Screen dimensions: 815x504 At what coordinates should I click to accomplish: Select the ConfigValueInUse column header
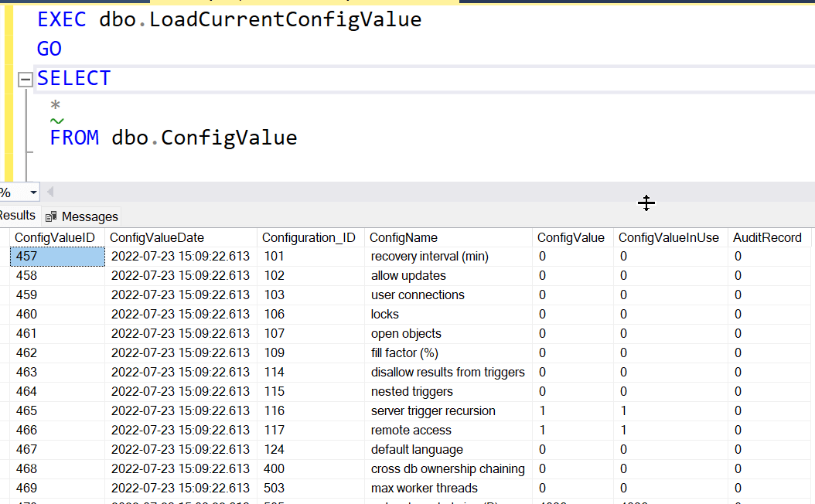point(669,237)
